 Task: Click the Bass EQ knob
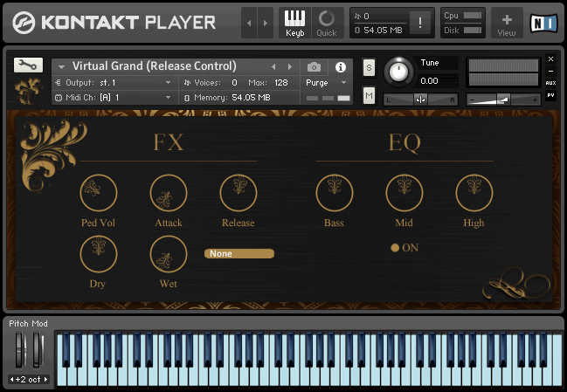click(x=334, y=193)
